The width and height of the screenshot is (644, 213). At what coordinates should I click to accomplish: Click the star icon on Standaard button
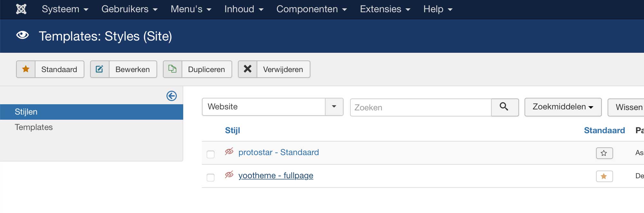tap(26, 69)
